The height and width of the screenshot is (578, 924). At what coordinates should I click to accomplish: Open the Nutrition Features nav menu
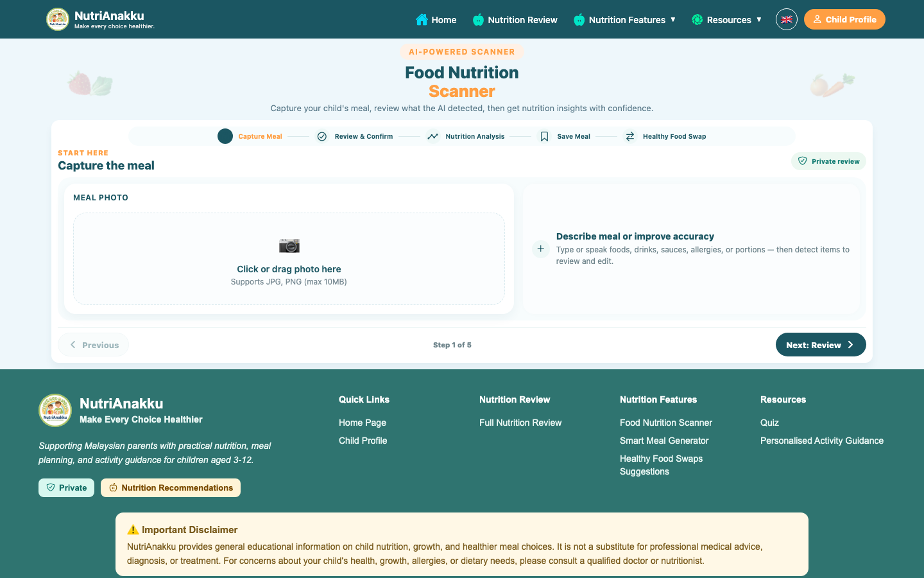[624, 20]
